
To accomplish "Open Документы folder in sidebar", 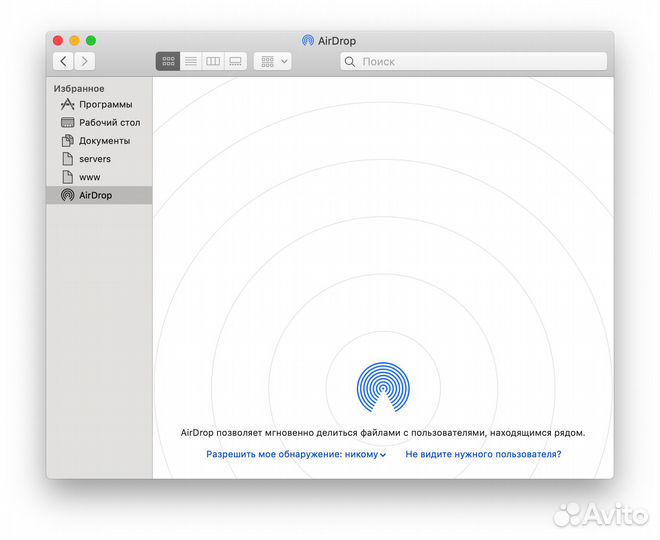I will point(104,141).
